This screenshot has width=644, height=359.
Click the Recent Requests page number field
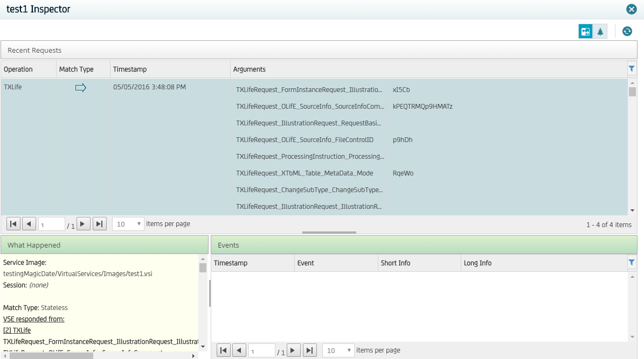pos(51,224)
